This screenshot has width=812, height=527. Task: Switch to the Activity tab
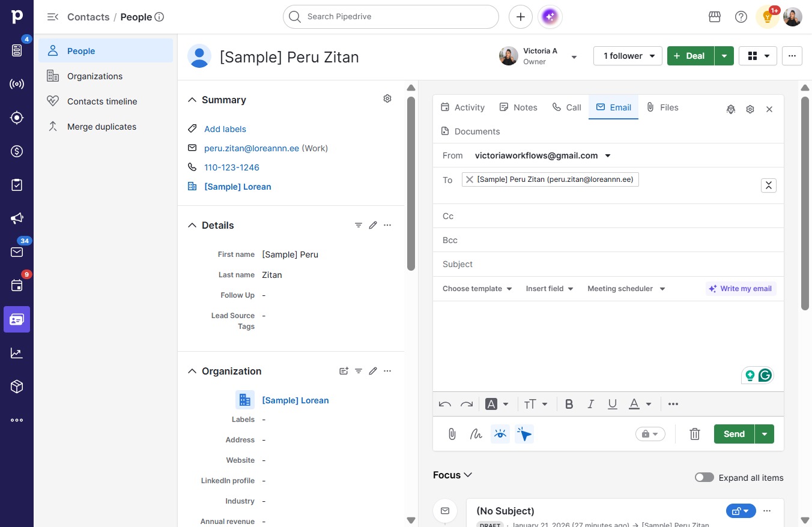(x=462, y=107)
